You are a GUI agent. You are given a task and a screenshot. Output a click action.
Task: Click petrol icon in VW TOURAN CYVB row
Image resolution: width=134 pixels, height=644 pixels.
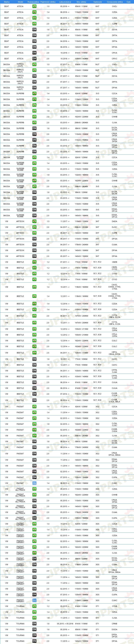pos(34,606)
